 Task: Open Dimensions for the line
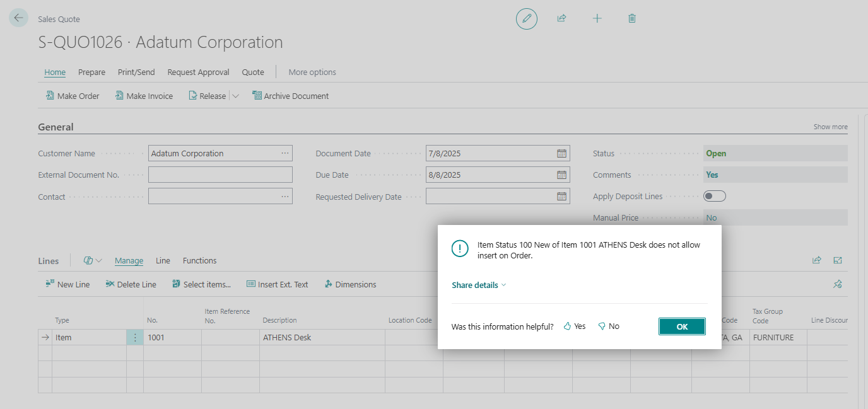(x=350, y=284)
